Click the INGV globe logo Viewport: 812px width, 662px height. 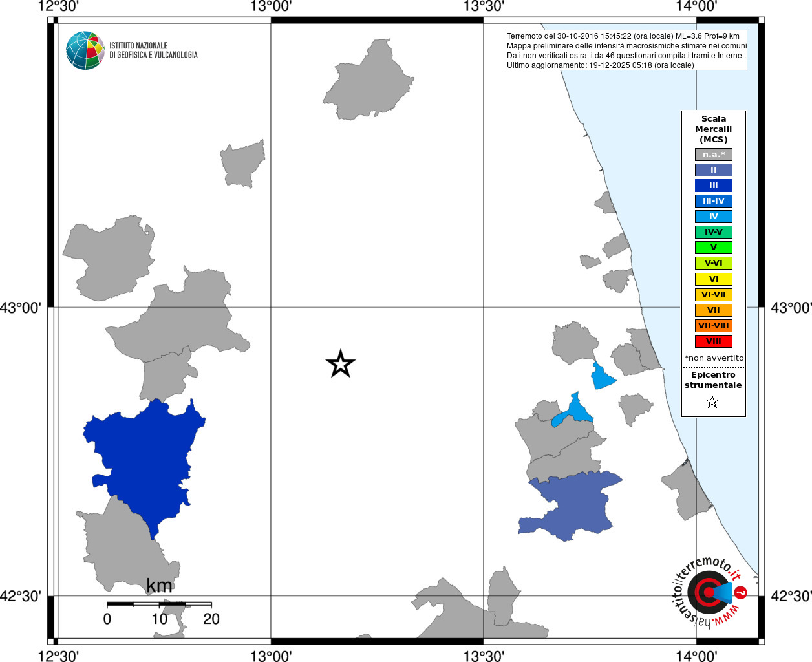coord(85,50)
